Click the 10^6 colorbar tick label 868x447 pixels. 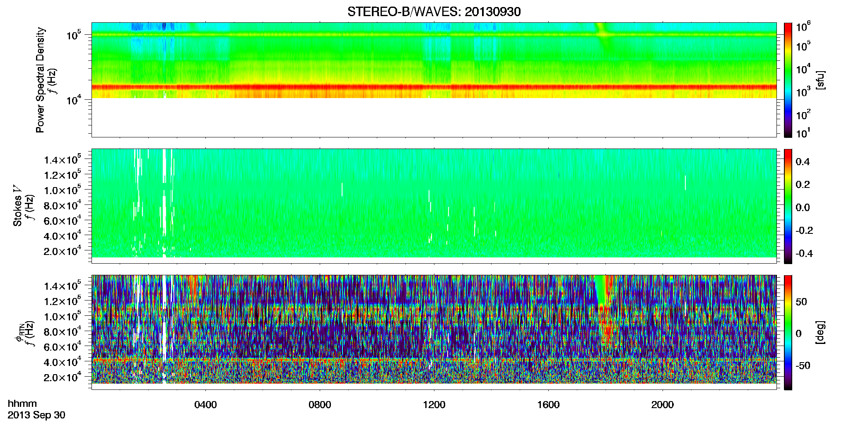803,27
